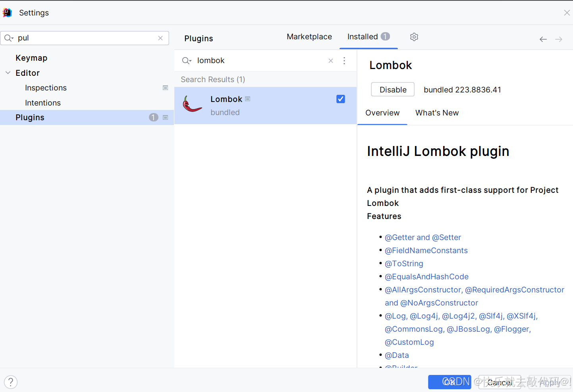Click the Cancel button

point(500,382)
